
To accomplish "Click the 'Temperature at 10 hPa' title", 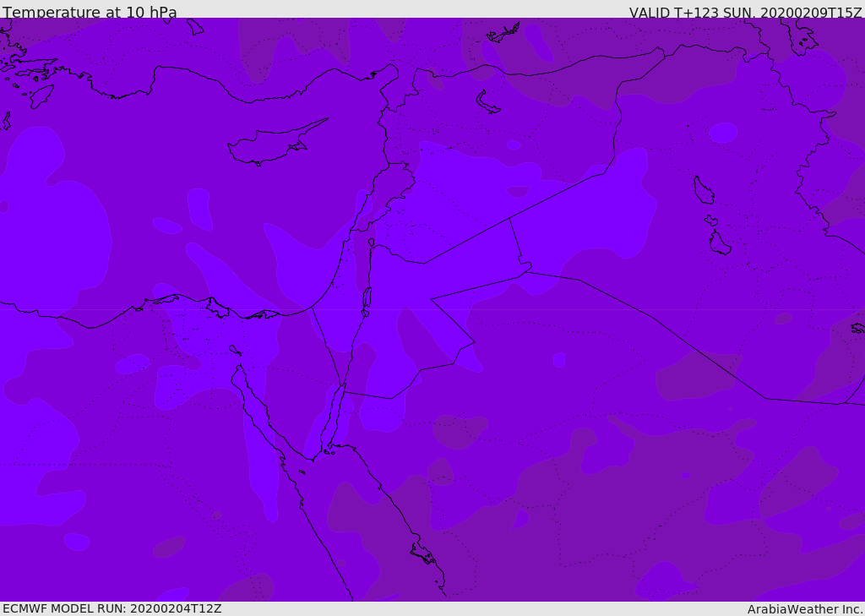I will (x=90, y=12).
